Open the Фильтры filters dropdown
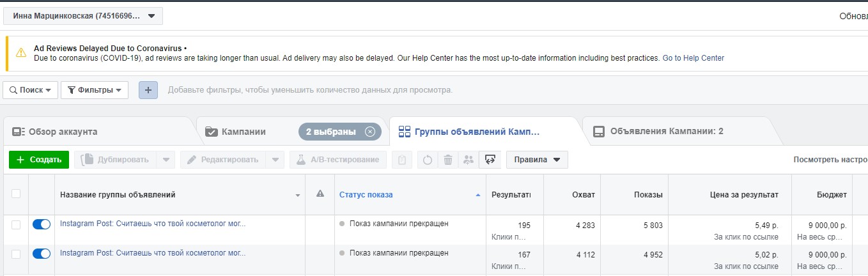Screen dimensions: 868x276 tap(95, 90)
